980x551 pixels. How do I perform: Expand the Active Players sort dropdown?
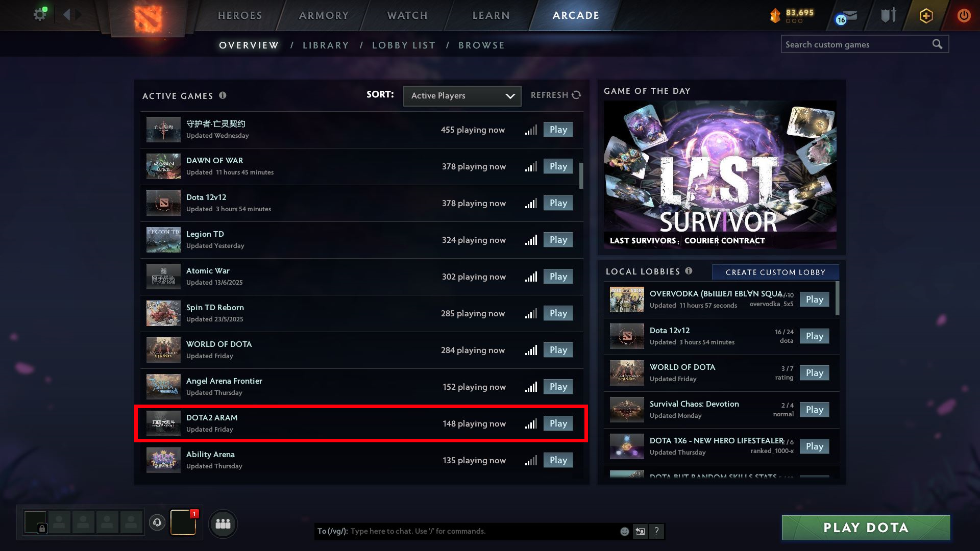pos(462,96)
